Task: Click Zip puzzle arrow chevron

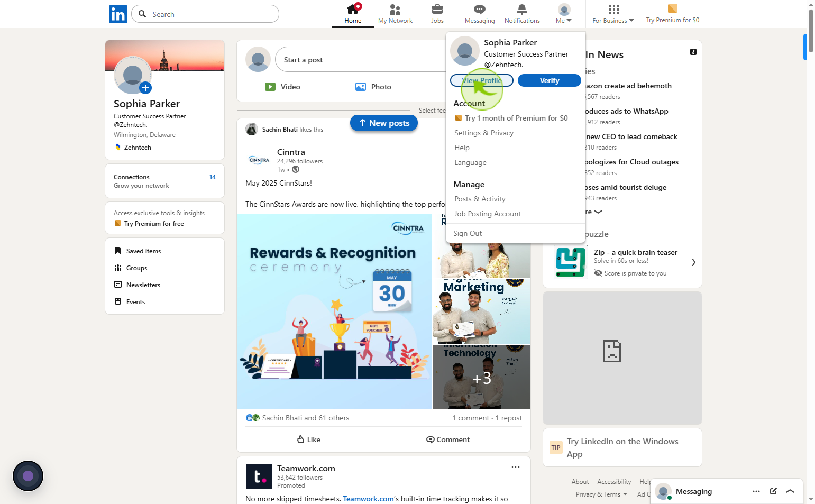Action: [693, 262]
